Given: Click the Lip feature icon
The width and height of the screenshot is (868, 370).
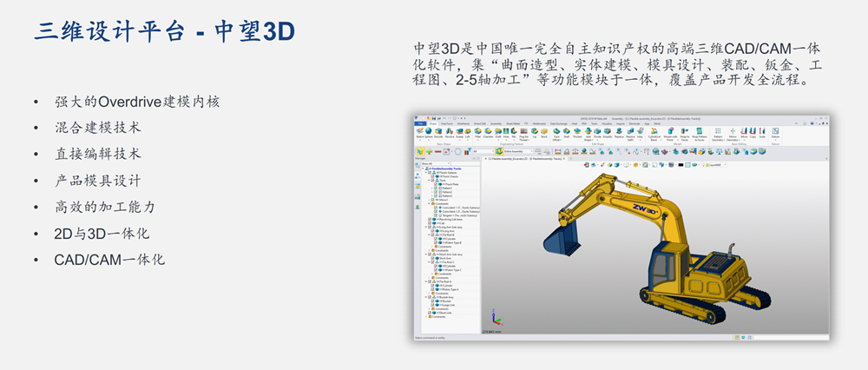Looking at the screenshot, I should coord(534,132).
